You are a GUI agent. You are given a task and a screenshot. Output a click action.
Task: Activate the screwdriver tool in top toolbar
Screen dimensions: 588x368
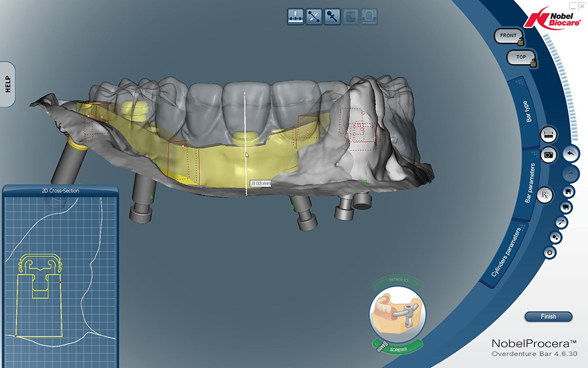point(332,16)
